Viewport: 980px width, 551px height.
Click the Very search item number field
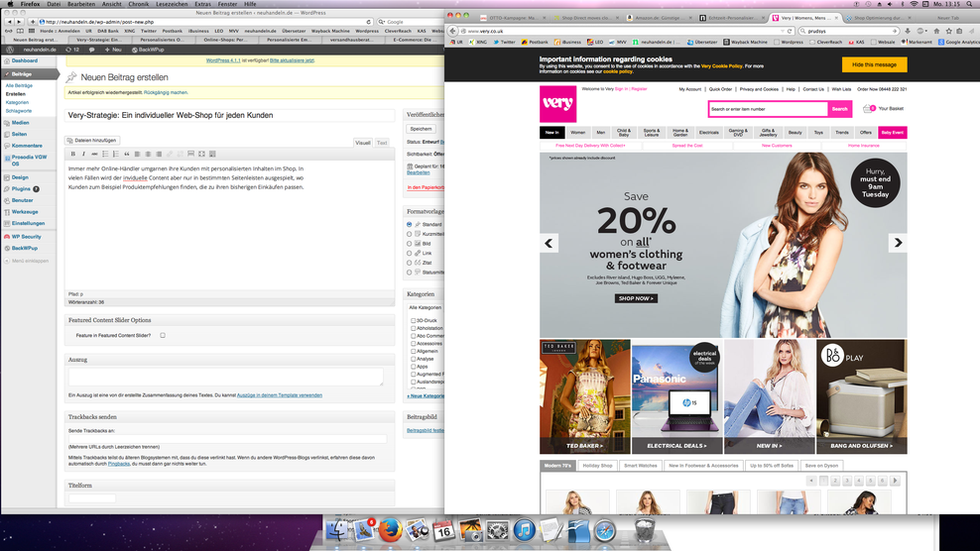(x=768, y=109)
